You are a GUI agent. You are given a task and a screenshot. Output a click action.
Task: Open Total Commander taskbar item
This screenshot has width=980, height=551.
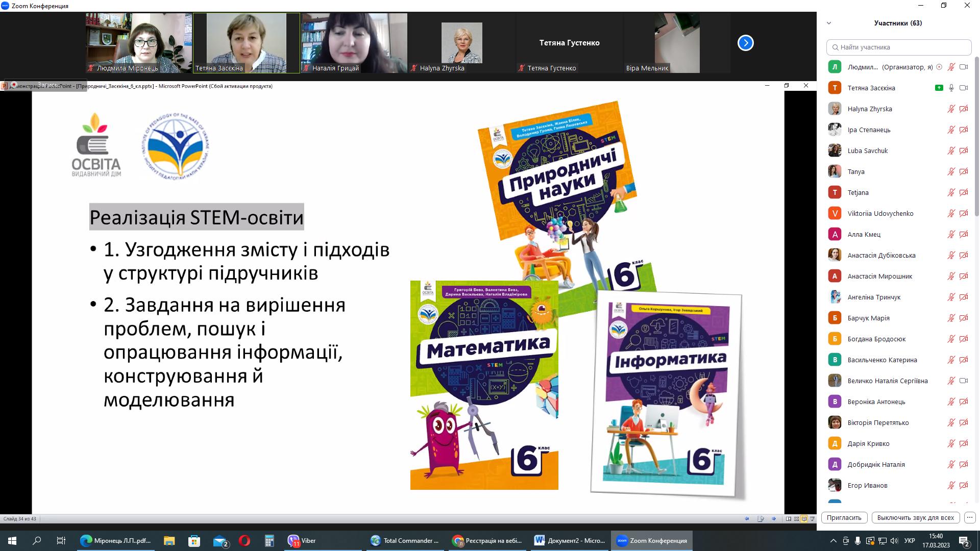[405, 541]
